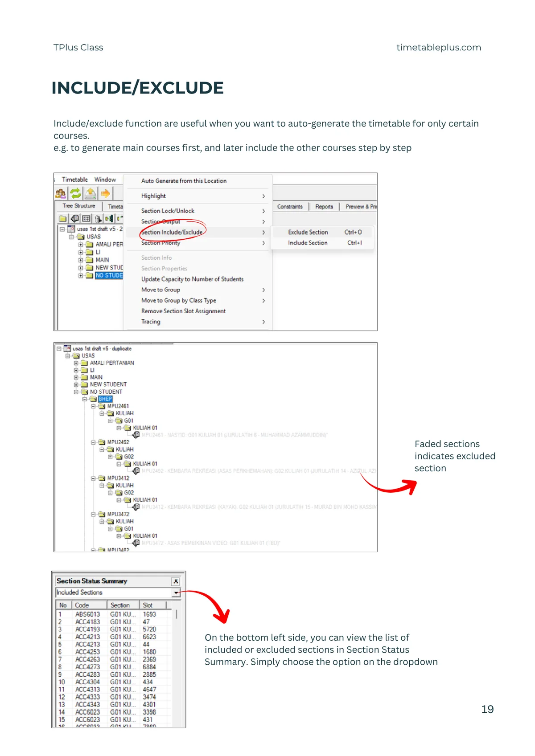Switch to the Tree Structure tab

(x=79, y=206)
